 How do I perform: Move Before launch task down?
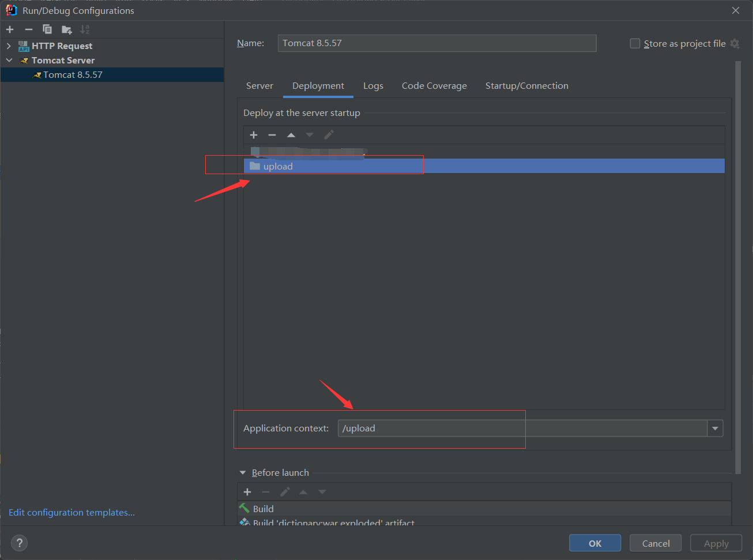(322, 492)
